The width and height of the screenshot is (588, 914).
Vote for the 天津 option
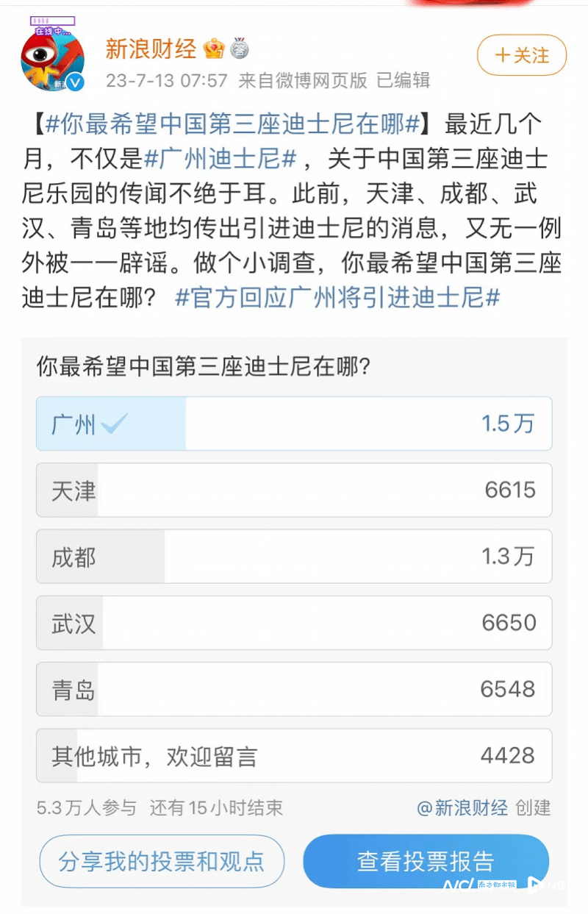tap(294, 490)
